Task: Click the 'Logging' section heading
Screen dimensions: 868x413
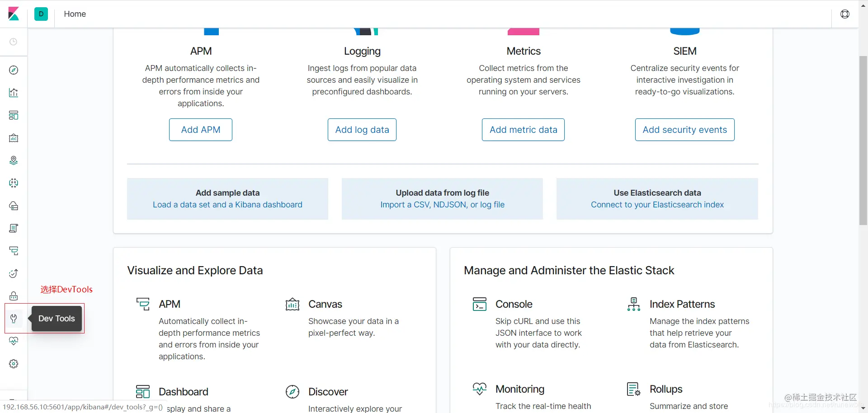Action: point(362,51)
